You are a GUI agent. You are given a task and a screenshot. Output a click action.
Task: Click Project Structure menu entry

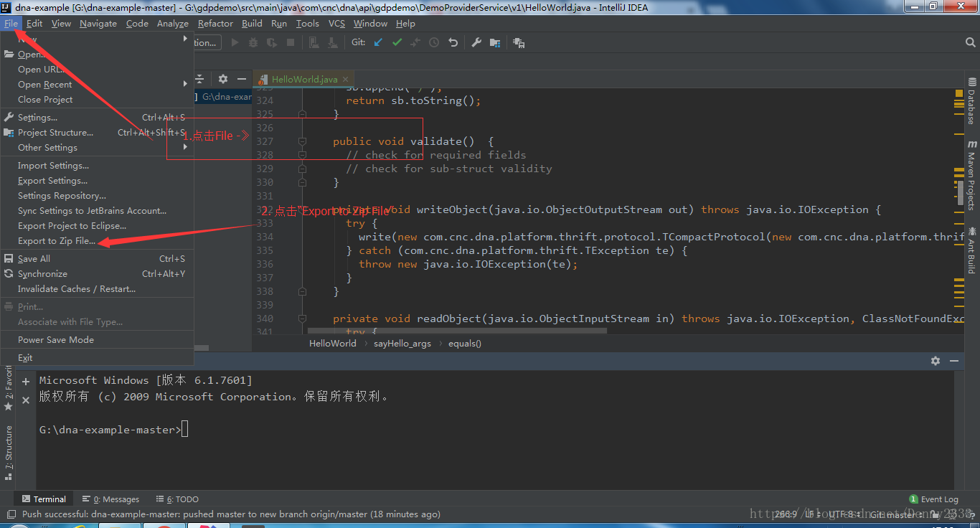(97, 133)
